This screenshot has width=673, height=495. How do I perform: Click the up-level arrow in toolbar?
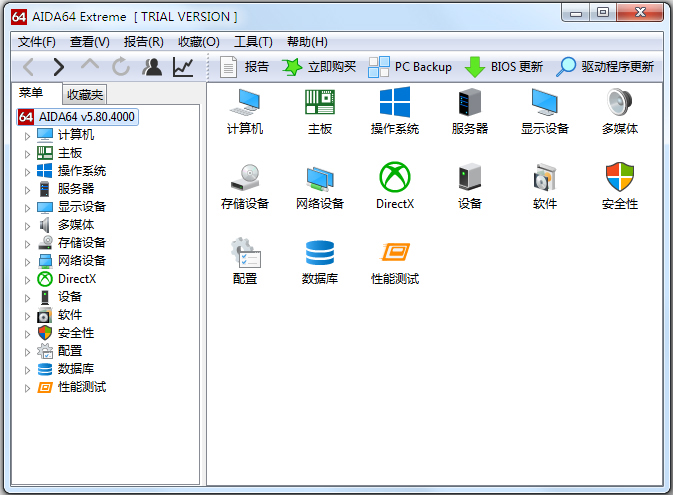tap(90, 66)
